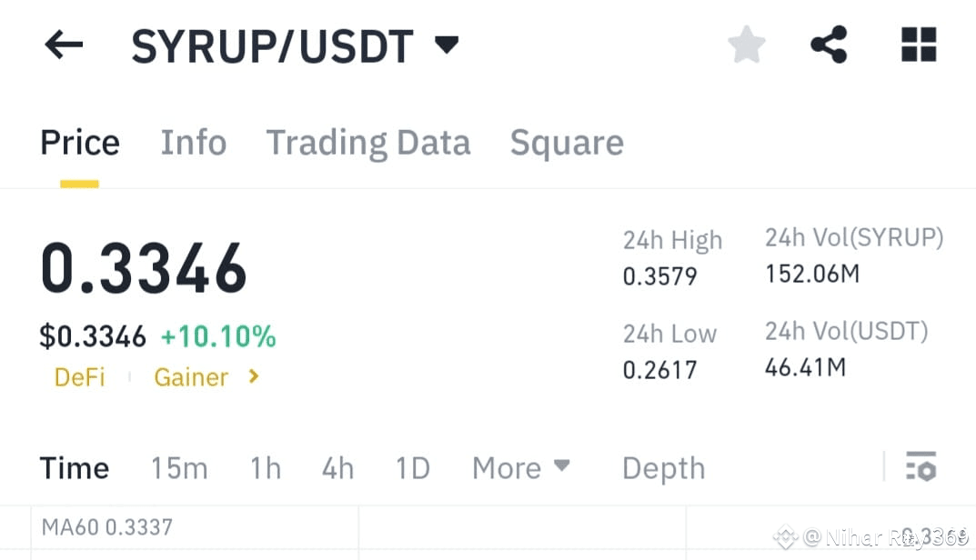The image size is (976, 560).
Task: Click the grid layout icon top right
Action: click(919, 43)
